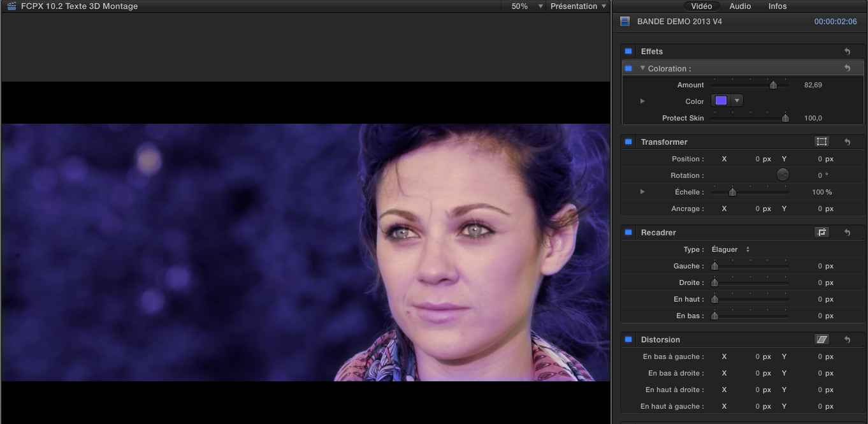Click the Distorsion on-screen controls icon

[x=821, y=340]
